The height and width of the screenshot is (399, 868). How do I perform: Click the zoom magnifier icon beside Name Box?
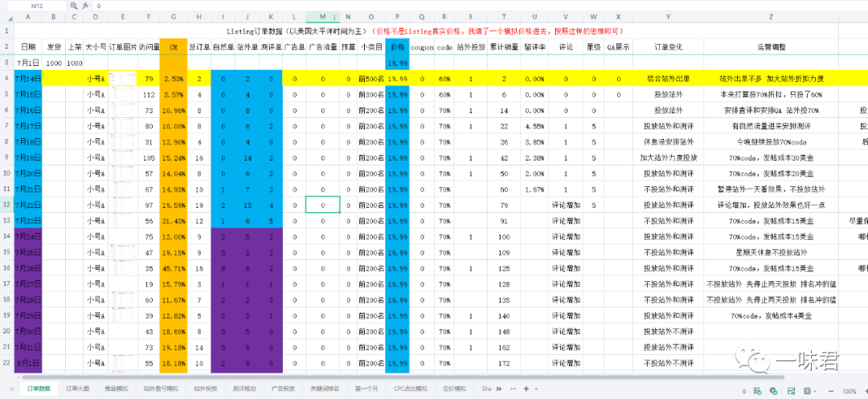75,6
